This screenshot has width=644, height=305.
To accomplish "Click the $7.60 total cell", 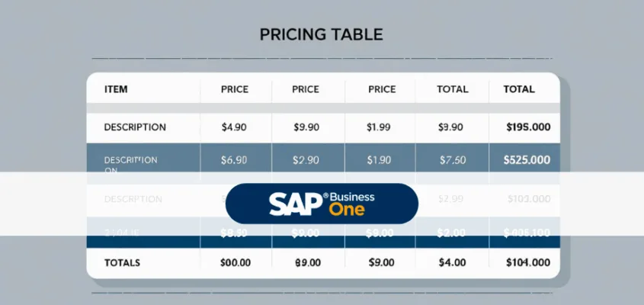I will click(x=452, y=160).
